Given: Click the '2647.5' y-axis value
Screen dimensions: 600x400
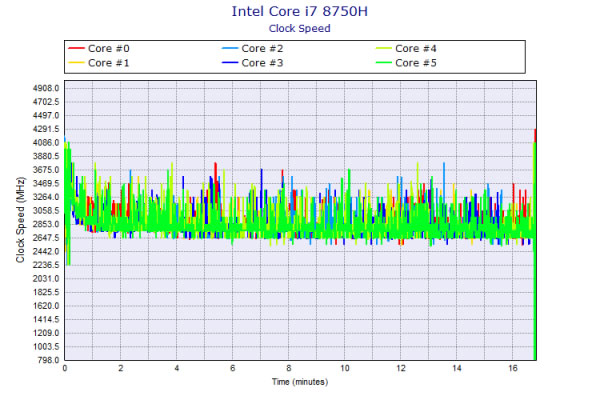Looking at the screenshot, I should 46,238.
